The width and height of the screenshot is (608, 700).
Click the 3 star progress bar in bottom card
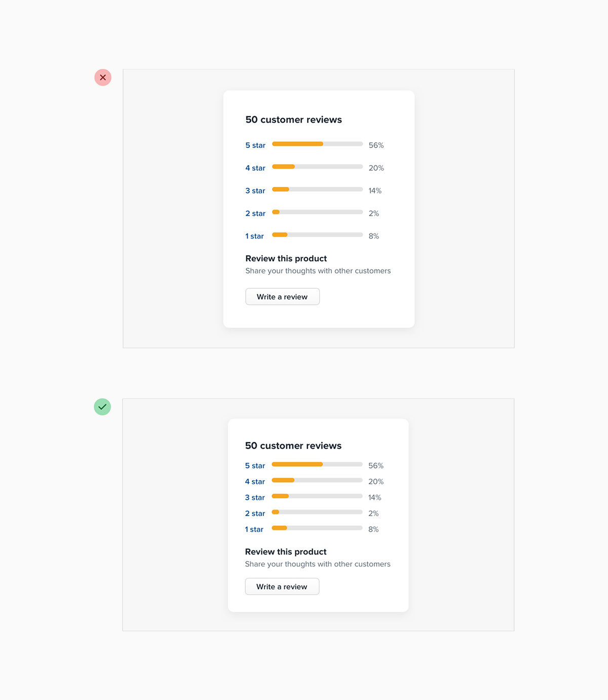point(317,496)
